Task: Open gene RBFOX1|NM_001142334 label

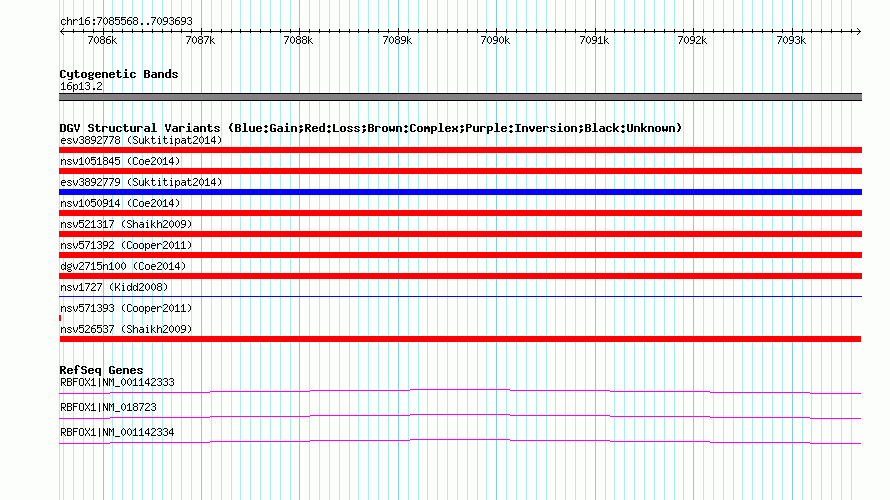Action: [117, 432]
